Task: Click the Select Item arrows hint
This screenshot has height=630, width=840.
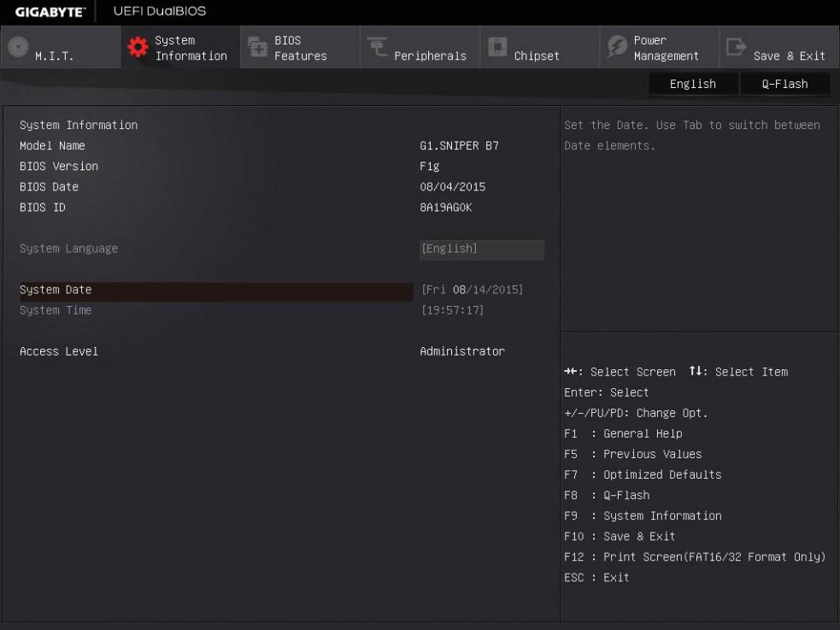Action: [x=738, y=372]
